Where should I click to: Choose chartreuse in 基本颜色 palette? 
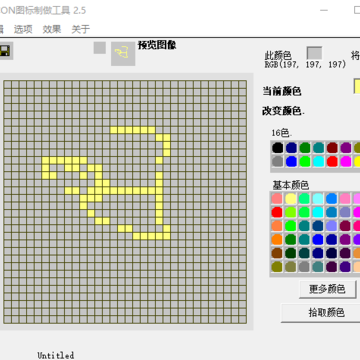pos(291,212)
